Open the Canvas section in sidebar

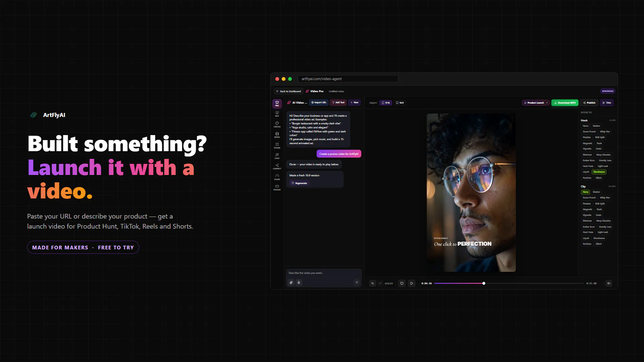[277, 124]
